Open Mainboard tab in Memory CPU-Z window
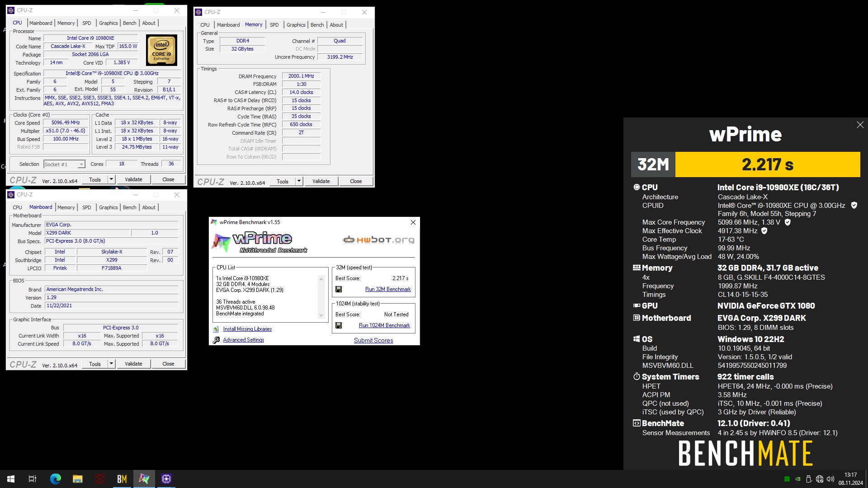868x488 pixels. [228, 25]
